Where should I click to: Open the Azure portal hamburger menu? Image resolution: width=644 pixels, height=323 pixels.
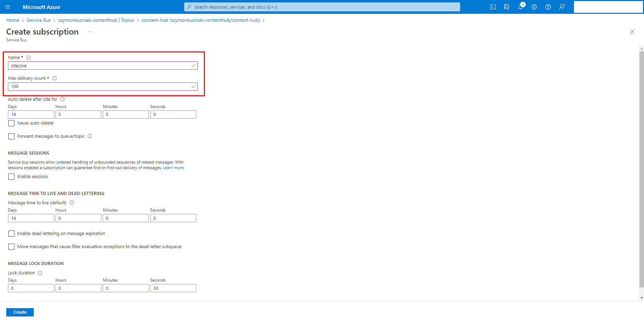point(8,7)
